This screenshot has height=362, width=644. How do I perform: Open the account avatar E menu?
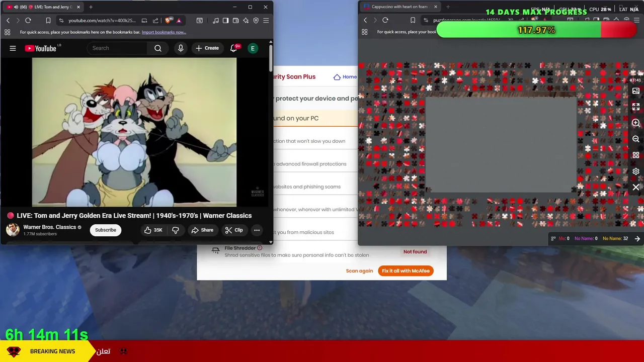click(253, 48)
